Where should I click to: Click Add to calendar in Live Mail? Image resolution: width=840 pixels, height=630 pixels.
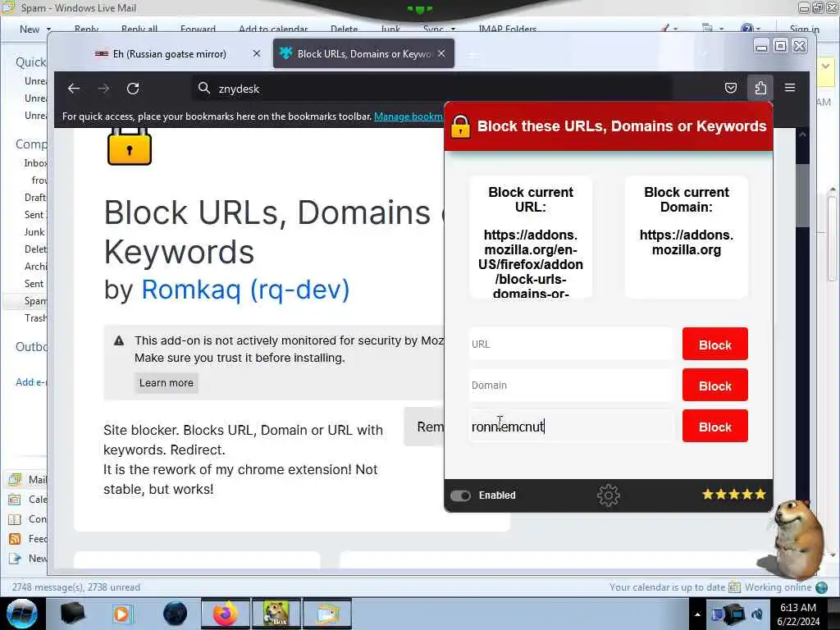pos(273,29)
